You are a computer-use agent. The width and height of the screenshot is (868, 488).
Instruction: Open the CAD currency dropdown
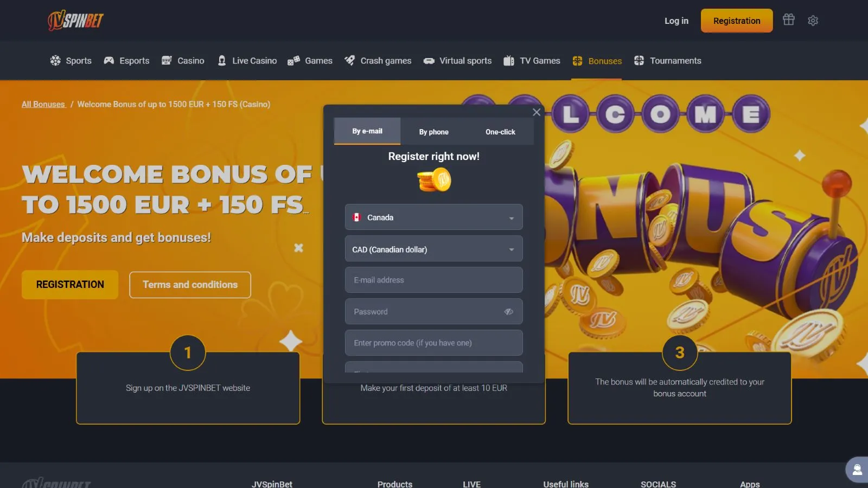coord(434,249)
